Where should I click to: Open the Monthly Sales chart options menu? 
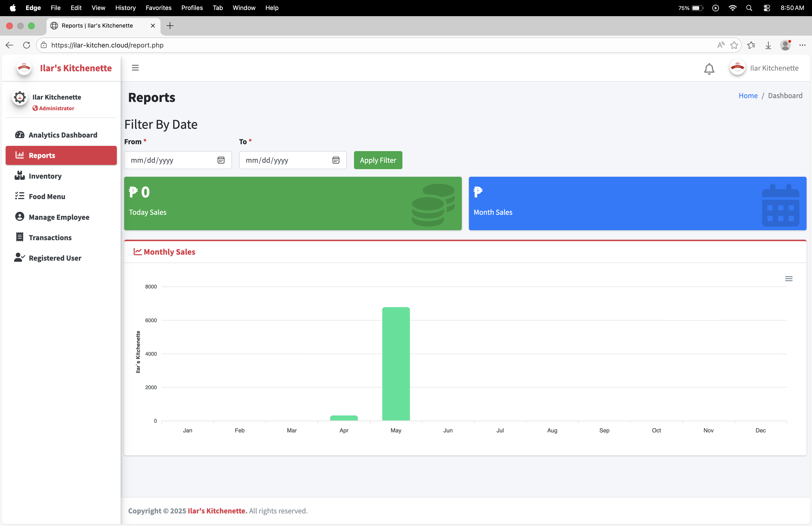[788, 279]
